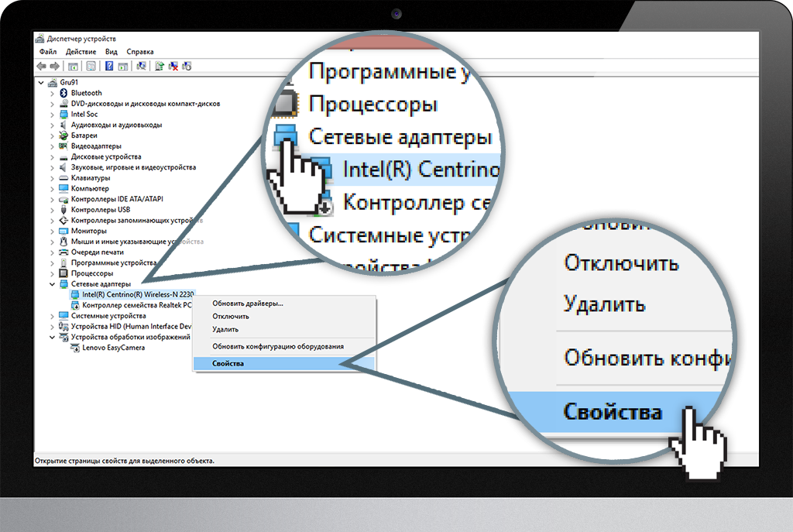This screenshot has width=793, height=532.
Task: Expand the Bluetooth category
Action: tap(53, 93)
